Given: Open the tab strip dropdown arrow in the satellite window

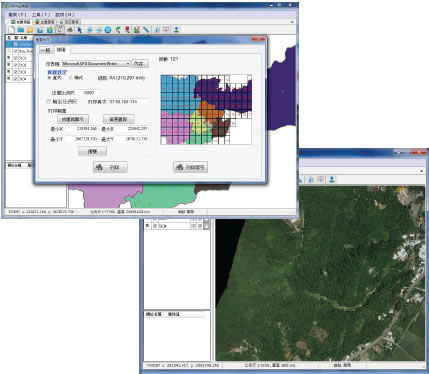Looking at the screenshot, I should [422, 171].
